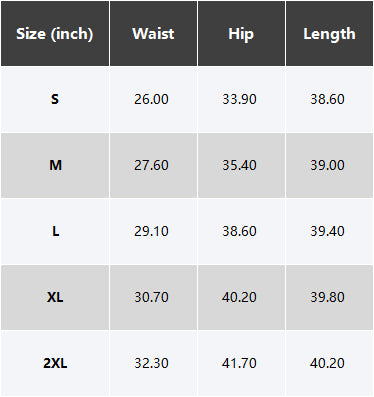Click waist value 29.10

coord(151,231)
